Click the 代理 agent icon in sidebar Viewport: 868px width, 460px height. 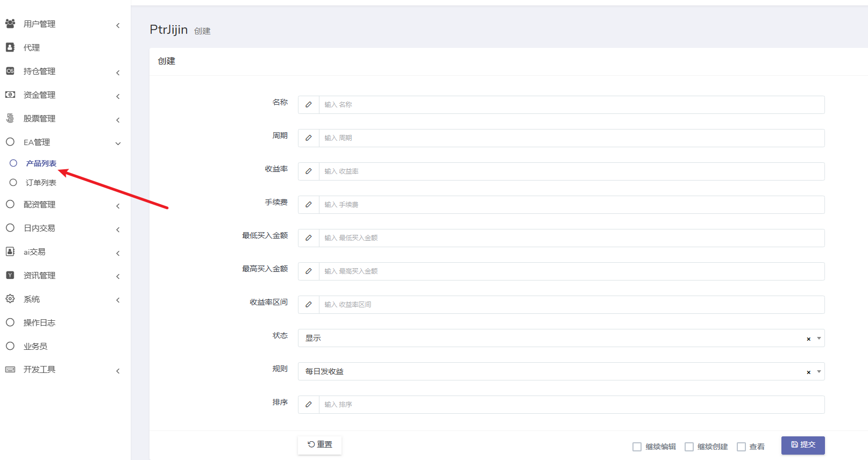(x=10, y=47)
